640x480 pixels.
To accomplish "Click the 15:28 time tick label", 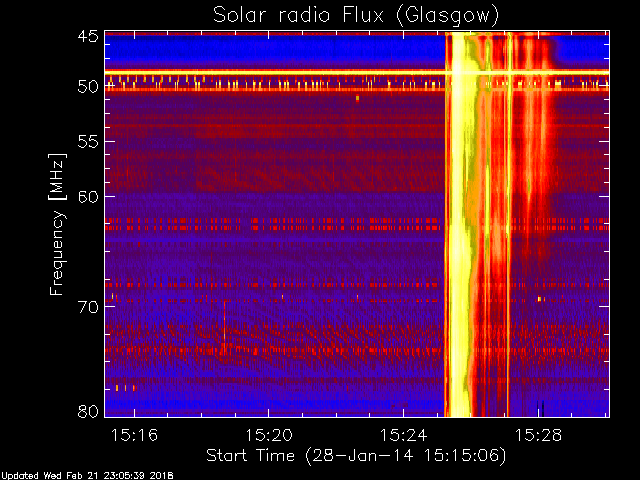I will coord(538,435).
